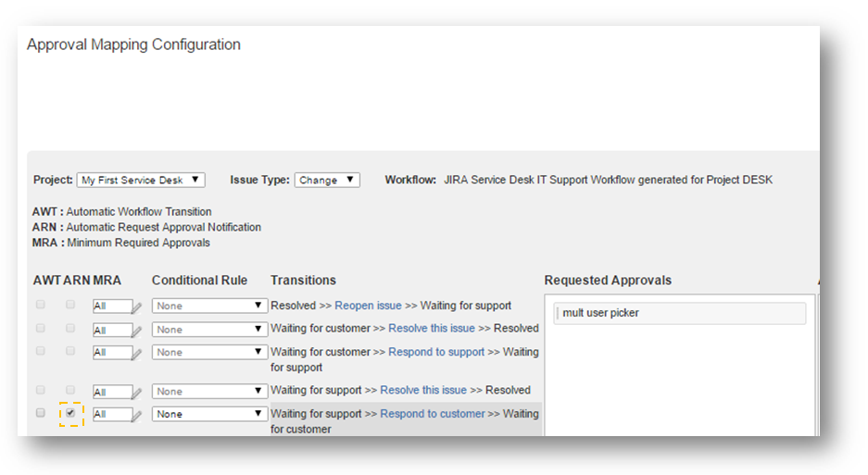Check ARN checkbox for Respond to support row
The width and height of the screenshot is (868, 475).
(x=70, y=351)
